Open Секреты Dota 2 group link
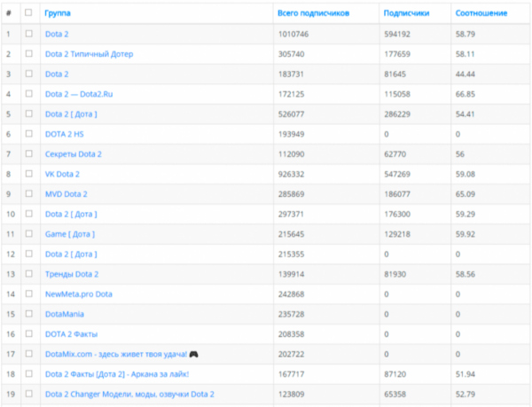This screenshot has width=532, height=407. coord(74,154)
